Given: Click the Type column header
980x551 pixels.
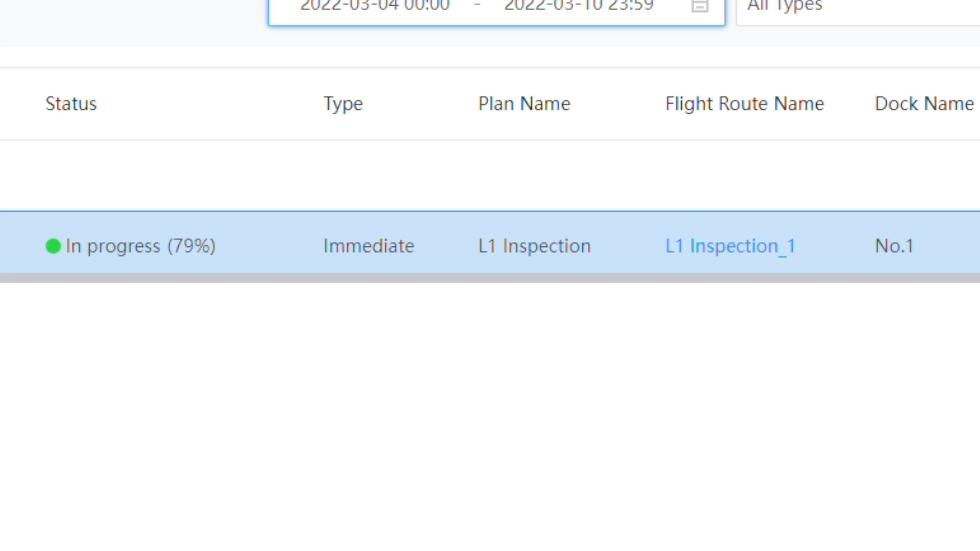Looking at the screenshot, I should [343, 105].
